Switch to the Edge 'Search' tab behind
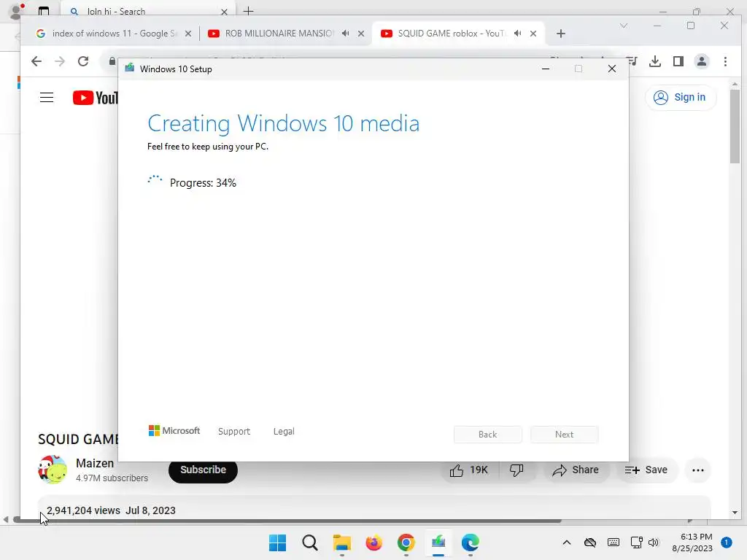The height and width of the screenshot is (560, 747). tap(147, 11)
